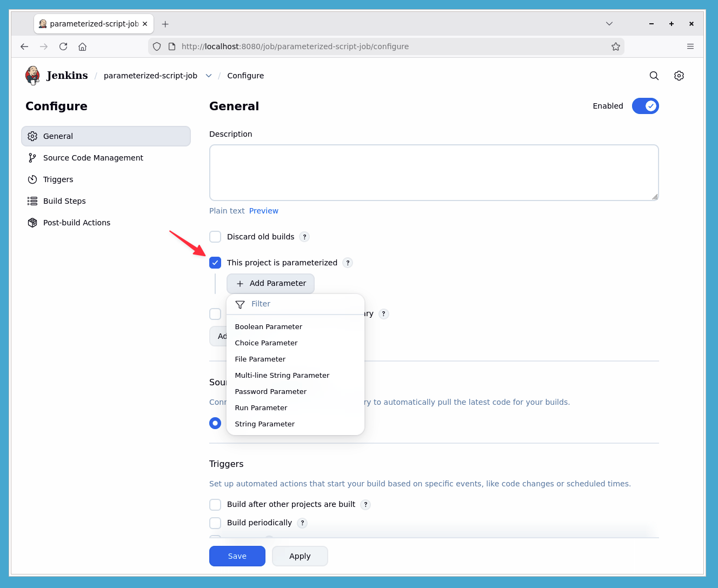
Task: Toggle the Enabled switch off
Action: [645, 106]
